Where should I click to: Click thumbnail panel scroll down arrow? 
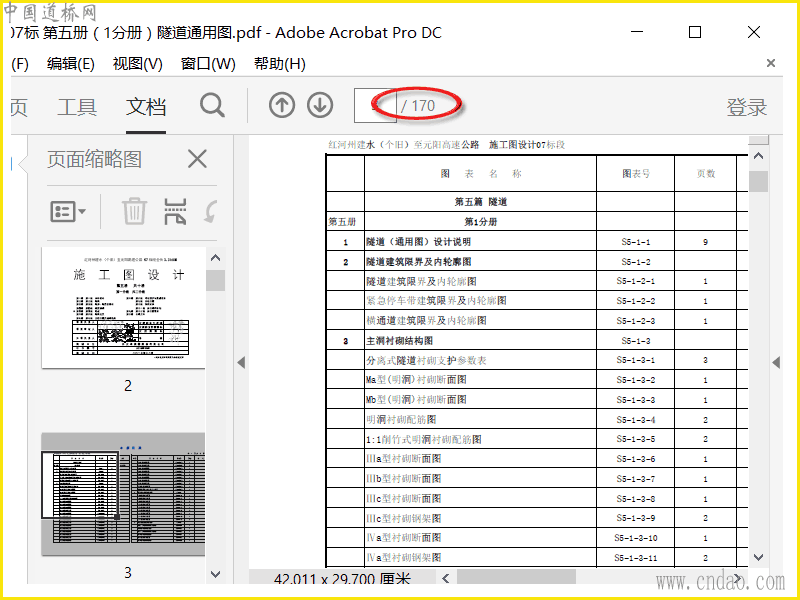[215, 574]
